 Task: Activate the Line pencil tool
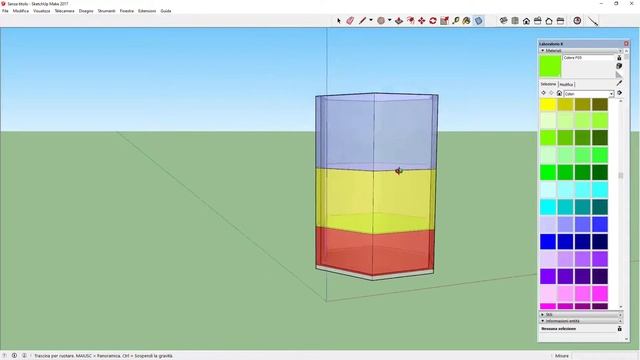(362, 20)
